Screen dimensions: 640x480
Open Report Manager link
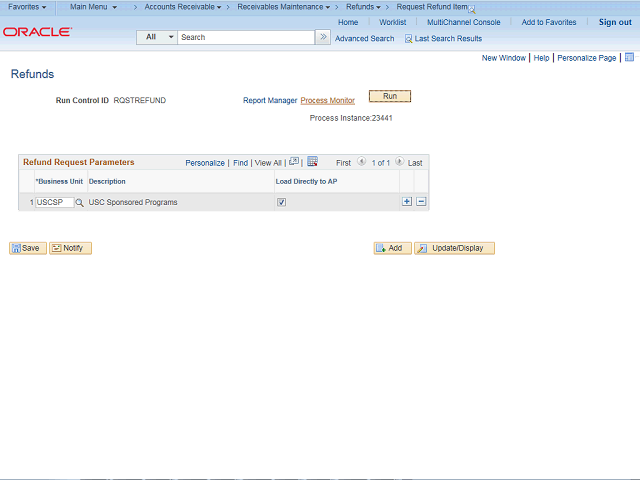click(270, 100)
